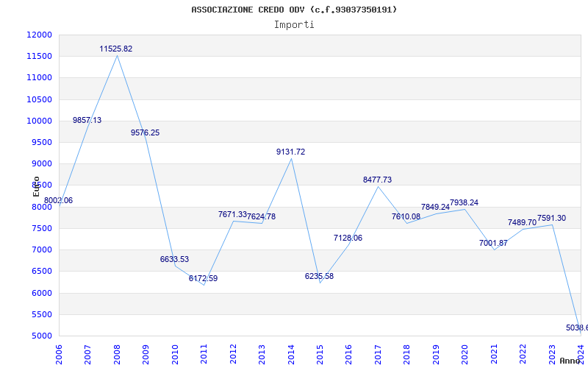The height and width of the screenshot is (368, 588).
Task: Click the 7500 y-axis tick label
Action: point(41,228)
